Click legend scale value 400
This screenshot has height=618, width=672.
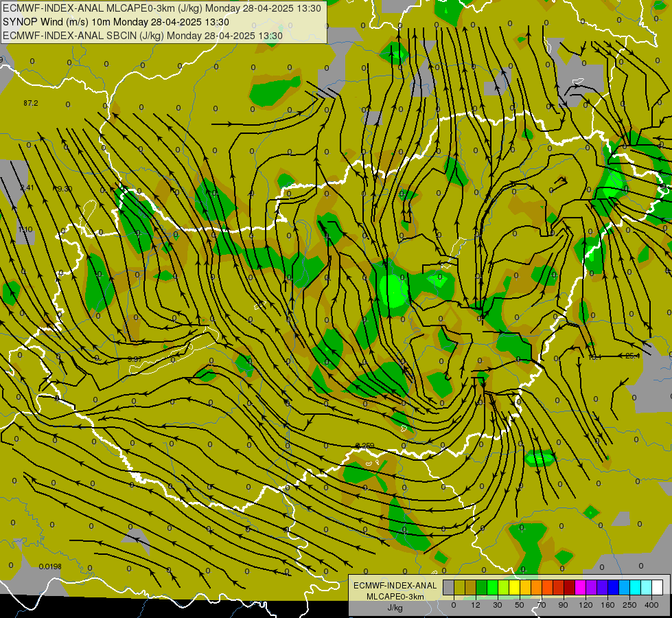point(651,605)
